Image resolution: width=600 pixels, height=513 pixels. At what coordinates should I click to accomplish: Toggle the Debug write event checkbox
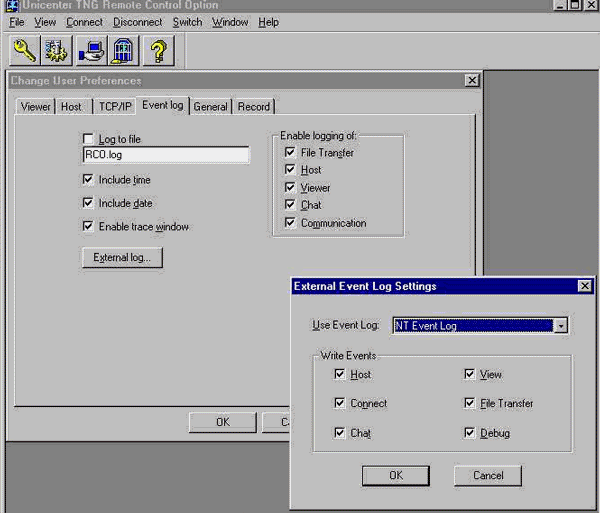470,433
